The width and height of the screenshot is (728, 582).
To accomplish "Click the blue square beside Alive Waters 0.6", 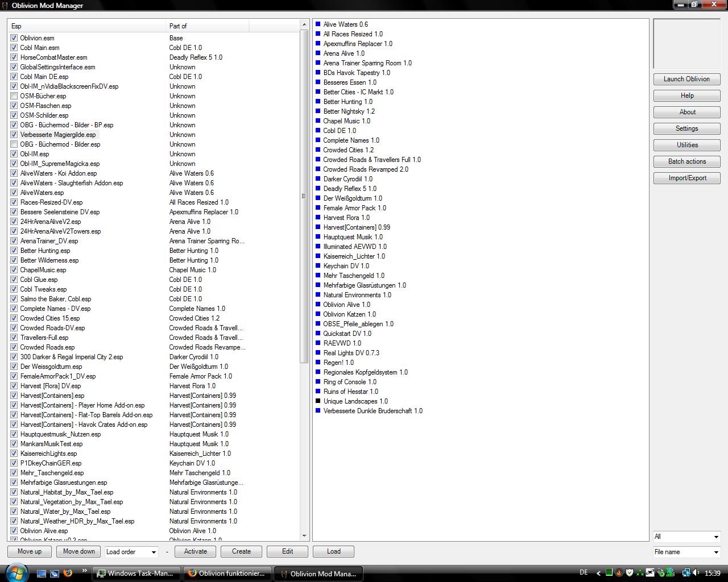I will coord(318,24).
